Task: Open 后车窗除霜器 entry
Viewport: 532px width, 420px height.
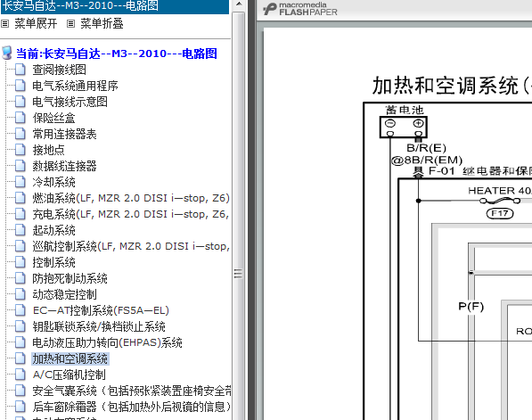Action: [132, 407]
